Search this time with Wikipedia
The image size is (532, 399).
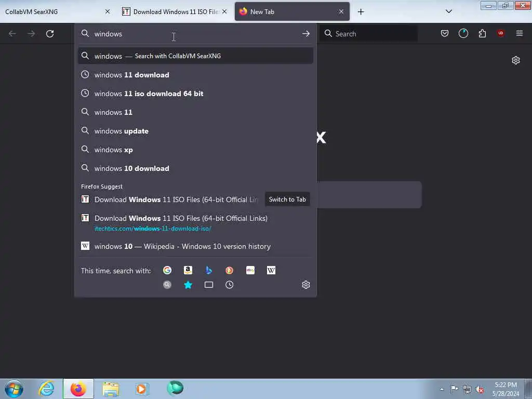(x=271, y=270)
